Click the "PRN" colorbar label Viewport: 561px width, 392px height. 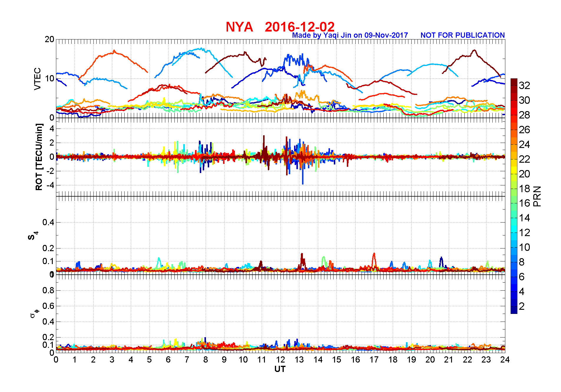click(x=537, y=196)
